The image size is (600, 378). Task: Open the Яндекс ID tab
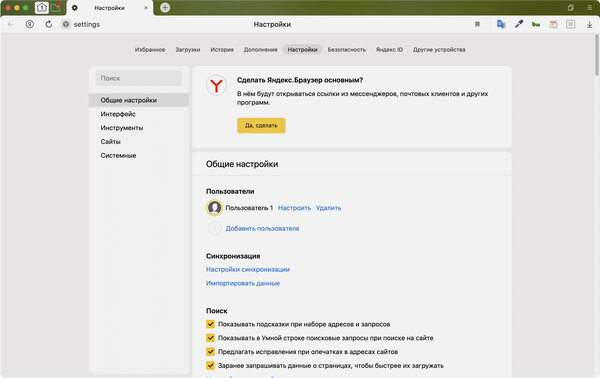[389, 50]
